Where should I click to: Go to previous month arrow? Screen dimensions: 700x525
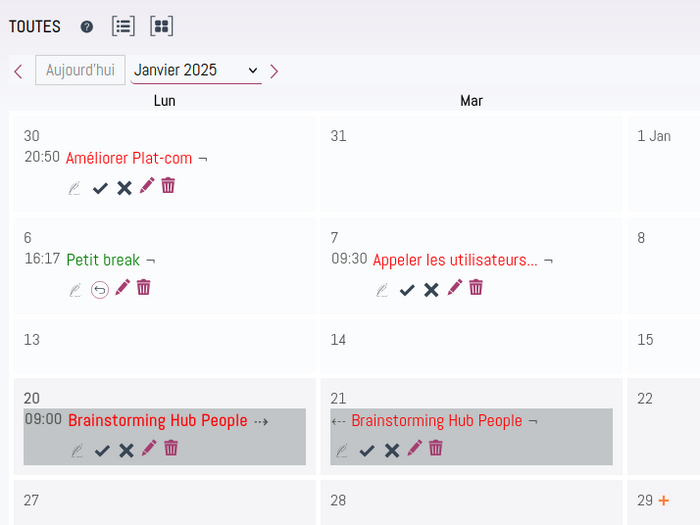[x=18, y=71]
